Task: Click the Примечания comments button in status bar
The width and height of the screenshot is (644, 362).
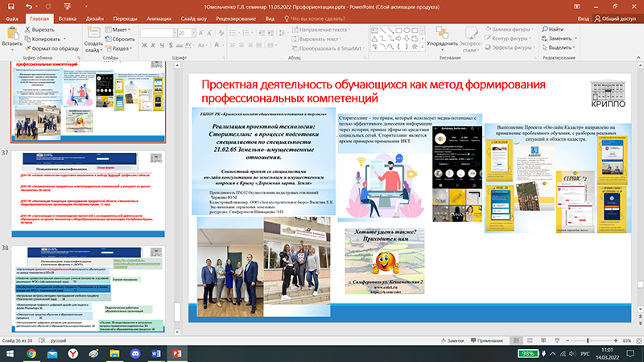Action: pos(487,340)
